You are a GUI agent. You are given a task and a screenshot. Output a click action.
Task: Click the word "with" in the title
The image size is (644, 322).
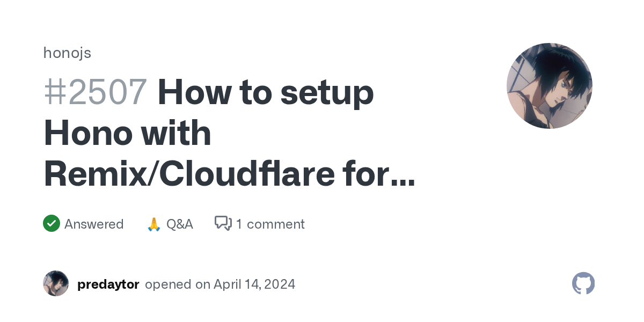pos(178,133)
